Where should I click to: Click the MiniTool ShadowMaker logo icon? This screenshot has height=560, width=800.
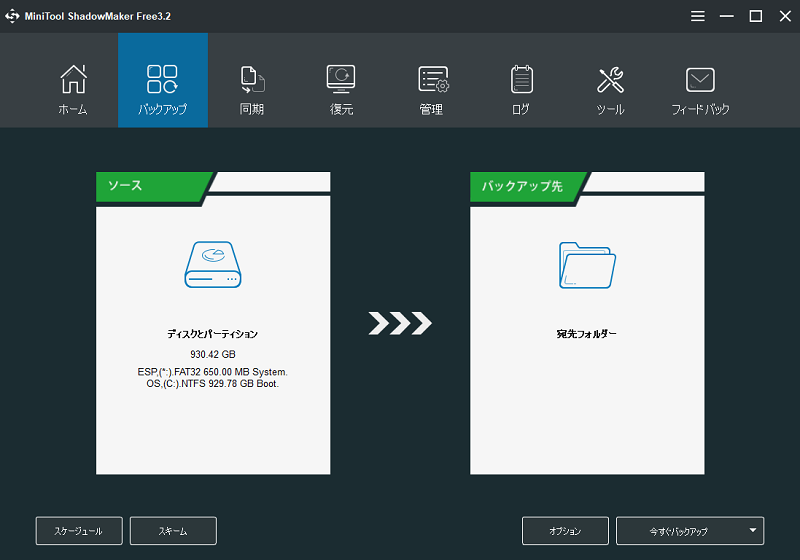(x=12, y=16)
